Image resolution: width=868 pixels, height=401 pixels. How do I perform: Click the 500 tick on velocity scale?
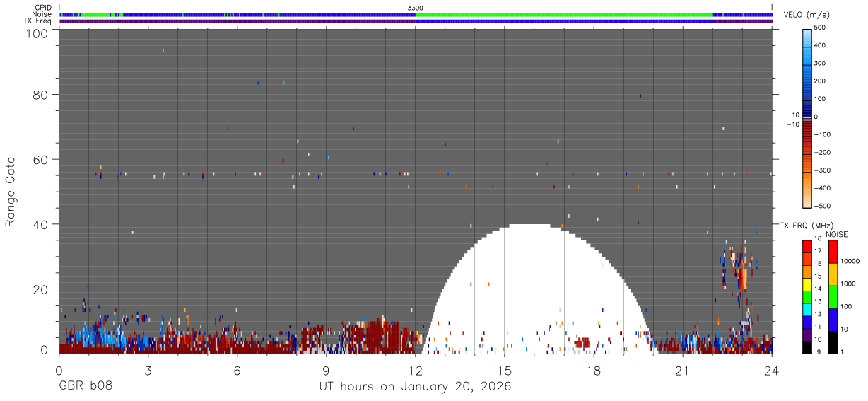click(x=821, y=28)
